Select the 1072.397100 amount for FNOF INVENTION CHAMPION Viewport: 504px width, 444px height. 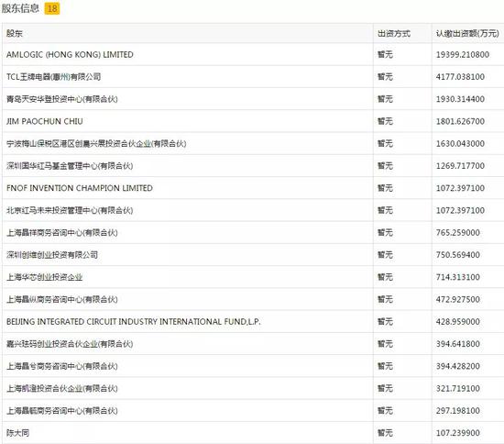pos(460,188)
